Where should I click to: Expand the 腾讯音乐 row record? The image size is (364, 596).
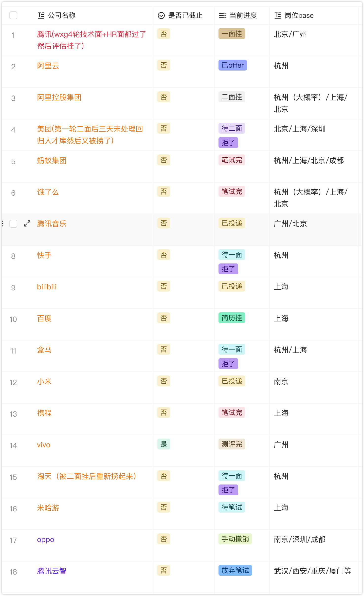[27, 223]
